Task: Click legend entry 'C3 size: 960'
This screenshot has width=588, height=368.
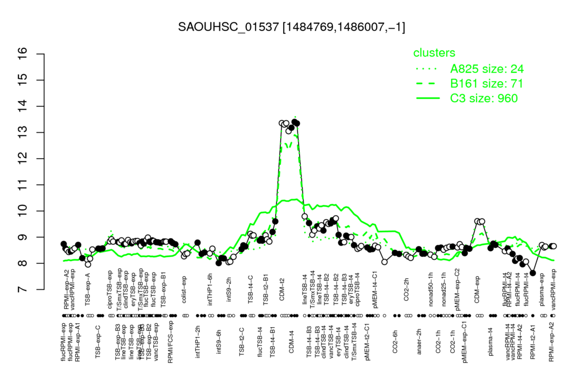Action: (x=483, y=98)
